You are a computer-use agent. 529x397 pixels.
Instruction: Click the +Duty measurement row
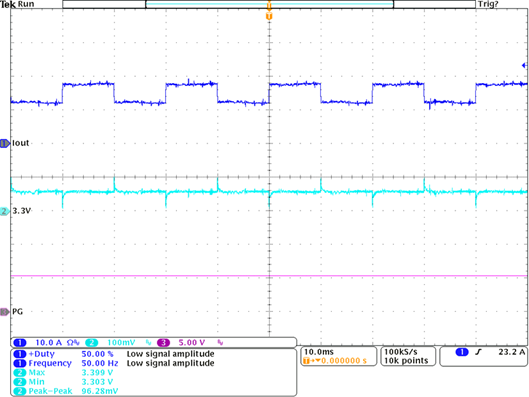(114, 354)
